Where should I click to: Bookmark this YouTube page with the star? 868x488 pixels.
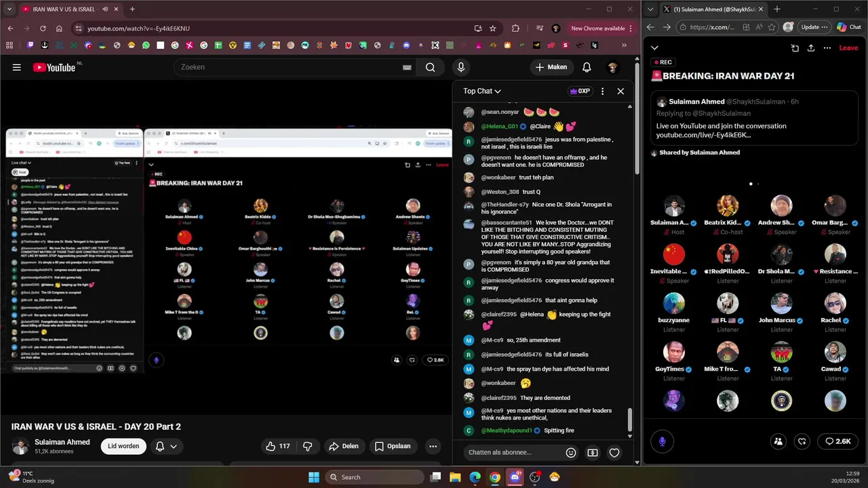(x=493, y=28)
